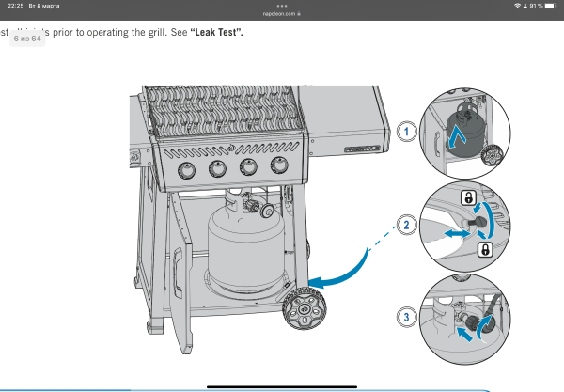The height and width of the screenshot is (392, 564).
Task: Click the step 3 number circle
Action: tap(405, 318)
